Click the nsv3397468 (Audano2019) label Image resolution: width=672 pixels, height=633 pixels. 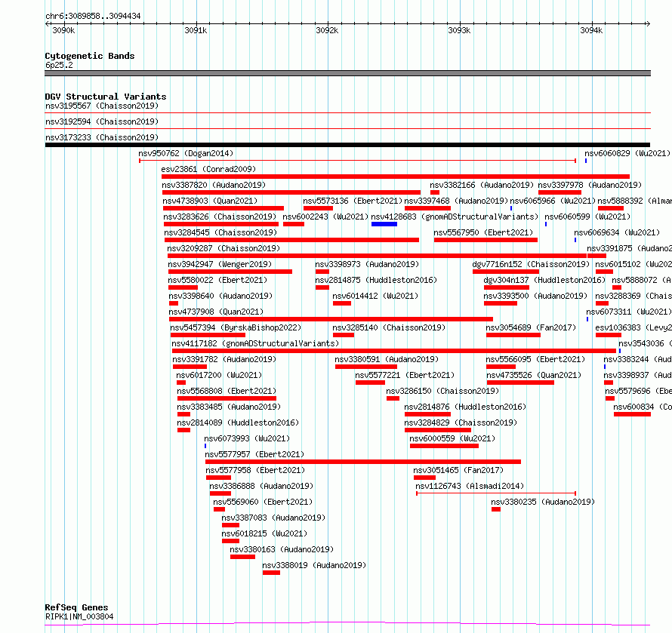[x=456, y=201]
